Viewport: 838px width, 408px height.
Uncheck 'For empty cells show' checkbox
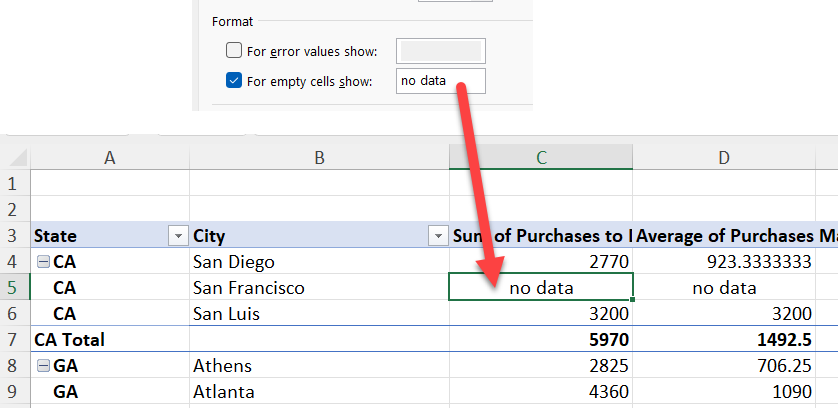(234, 81)
